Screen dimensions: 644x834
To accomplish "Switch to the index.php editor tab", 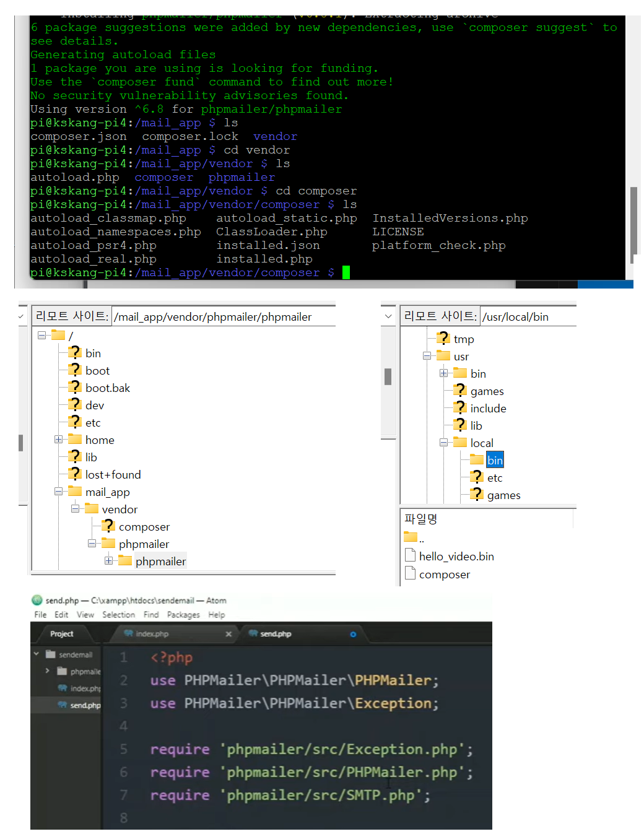I will click(152, 634).
